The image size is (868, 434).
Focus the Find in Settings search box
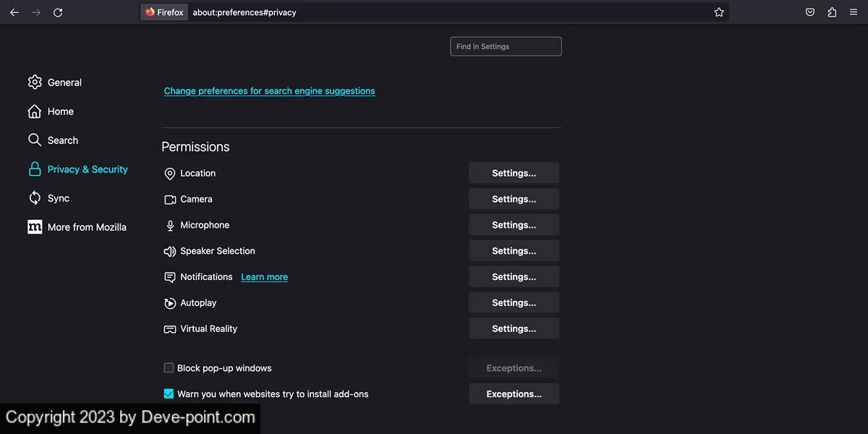point(506,46)
